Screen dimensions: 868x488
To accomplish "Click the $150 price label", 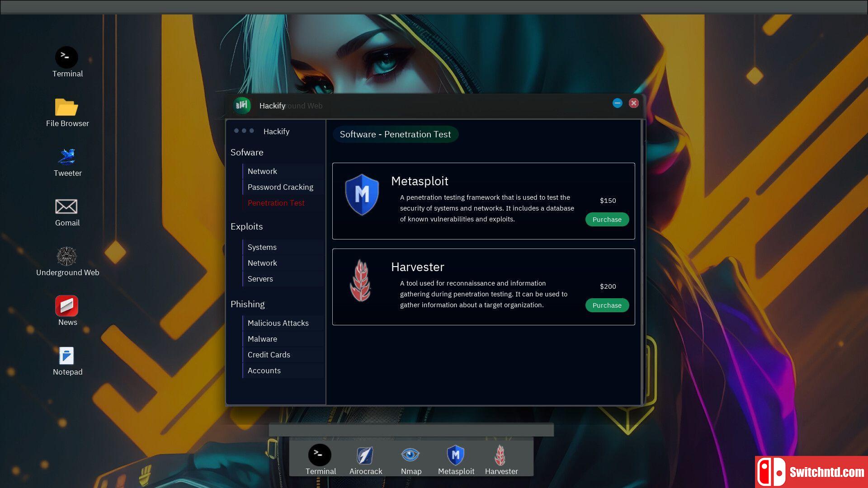I will tap(608, 201).
